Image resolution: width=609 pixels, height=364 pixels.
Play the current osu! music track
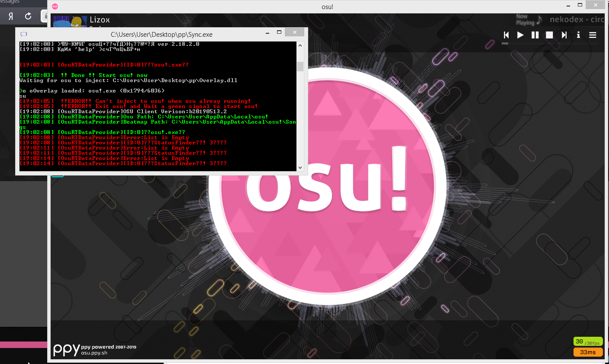pyautogui.click(x=520, y=35)
